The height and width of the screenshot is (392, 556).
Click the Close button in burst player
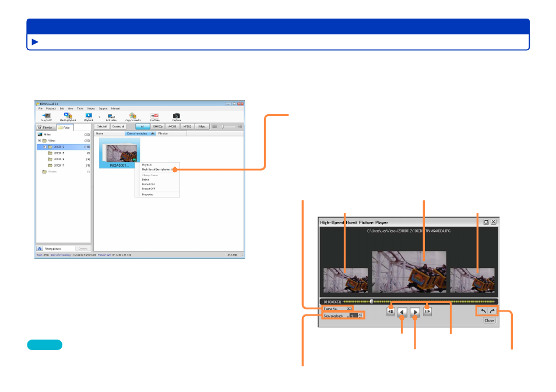(x=490, y=320)
